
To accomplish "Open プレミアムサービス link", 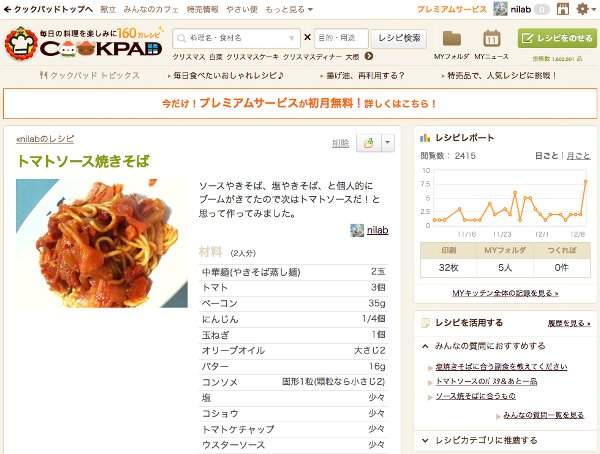I will click(452, 9).
